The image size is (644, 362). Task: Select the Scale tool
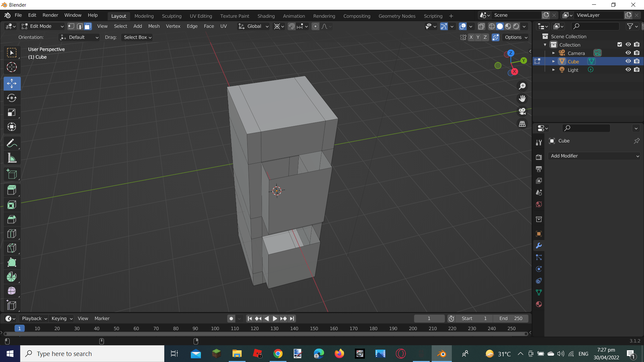point(12,112)
